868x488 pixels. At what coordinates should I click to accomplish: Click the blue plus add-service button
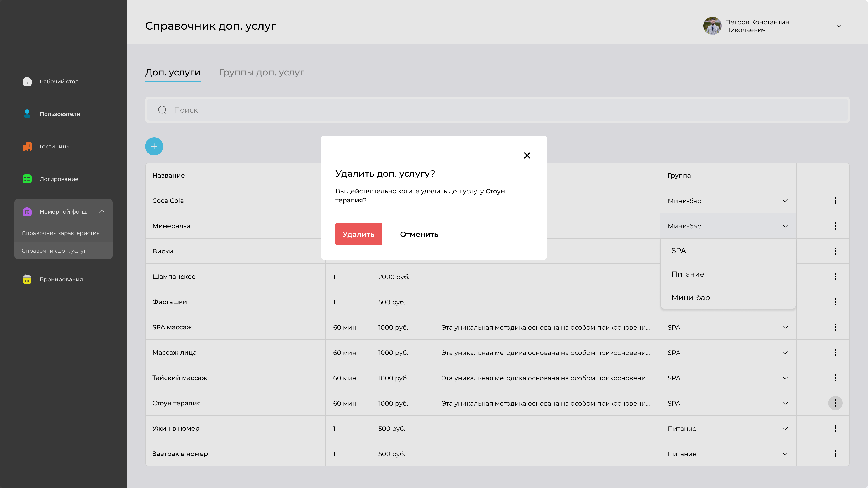[x=154, y=146]
